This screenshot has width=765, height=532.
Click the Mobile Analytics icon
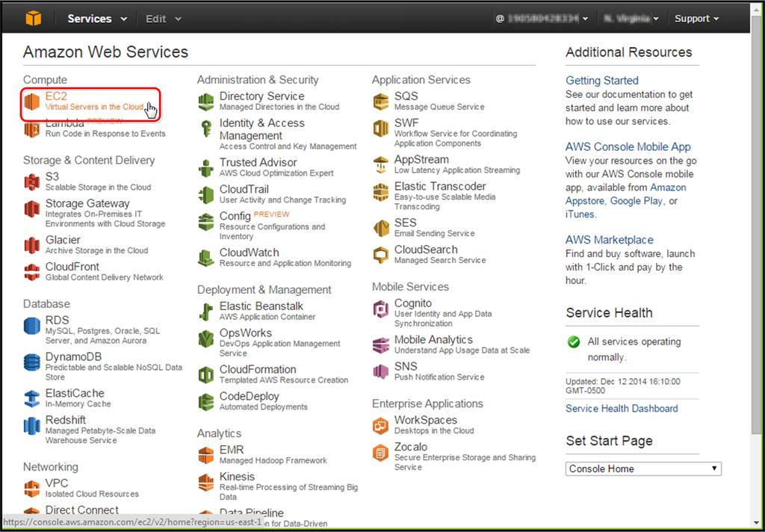pyautogui.click(x=381, y=345)
